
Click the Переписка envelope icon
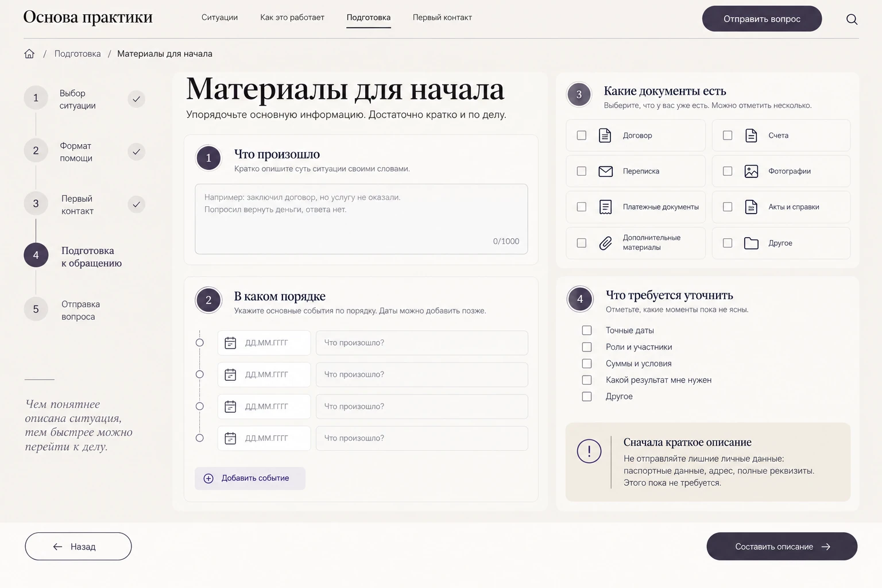(605, 171)
